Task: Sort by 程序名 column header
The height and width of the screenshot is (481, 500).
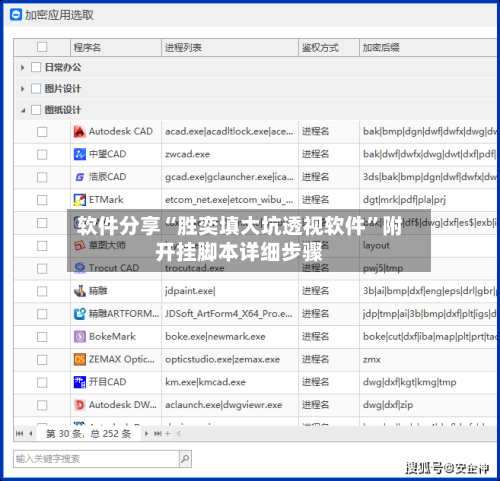Action: point(116,47)
